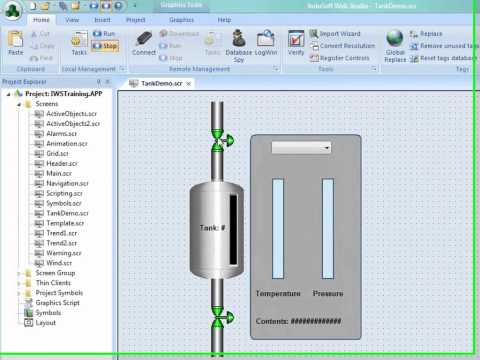Select the tank object on canvas
This screenshot has width=480, height=360.
coord(217,229)
